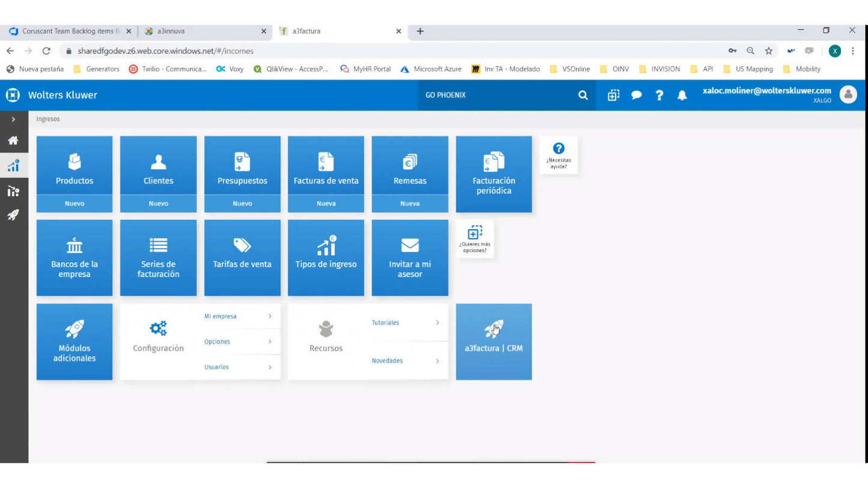Click Nuevo under Productos
Image resolution: width=868 pixels, height=488 pixels.
(74, 203)
